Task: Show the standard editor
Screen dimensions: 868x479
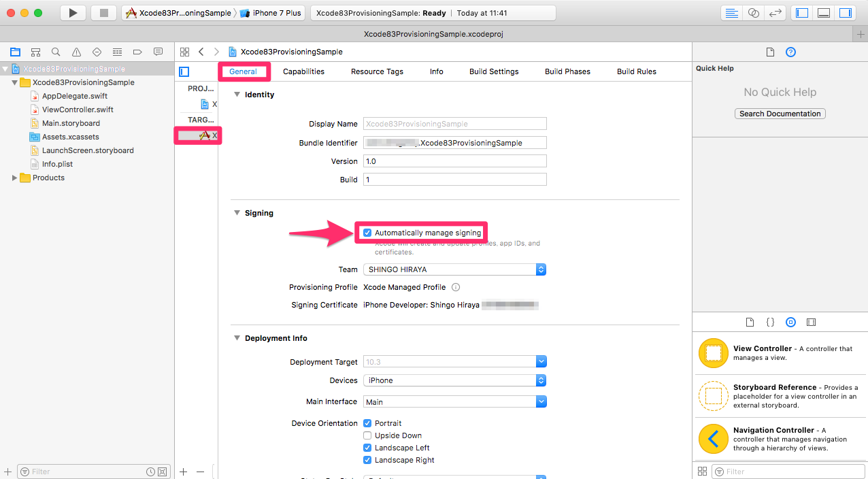Action: pyautogui.click(x=731, y=13)
